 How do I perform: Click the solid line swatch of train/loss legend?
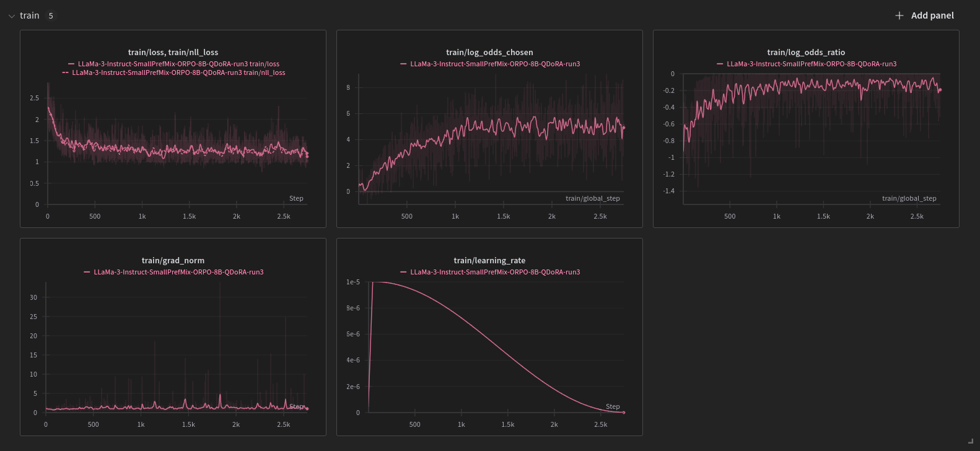(x=71, y=64)
